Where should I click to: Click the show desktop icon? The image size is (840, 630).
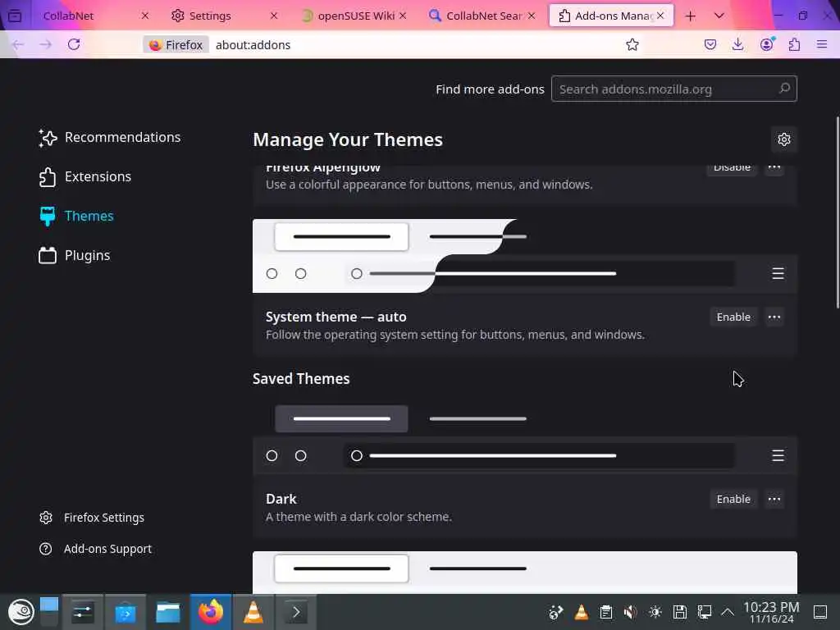click(x=820, y=612)
